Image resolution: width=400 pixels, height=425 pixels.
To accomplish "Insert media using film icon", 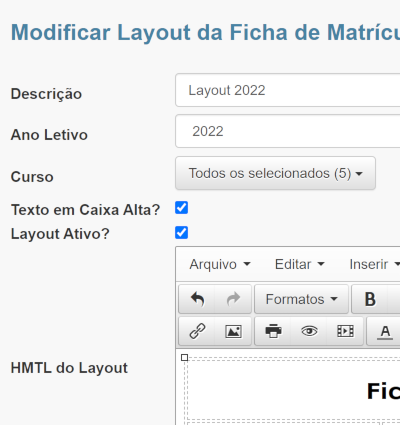I will pyautogui.click(x=345, y=331).
